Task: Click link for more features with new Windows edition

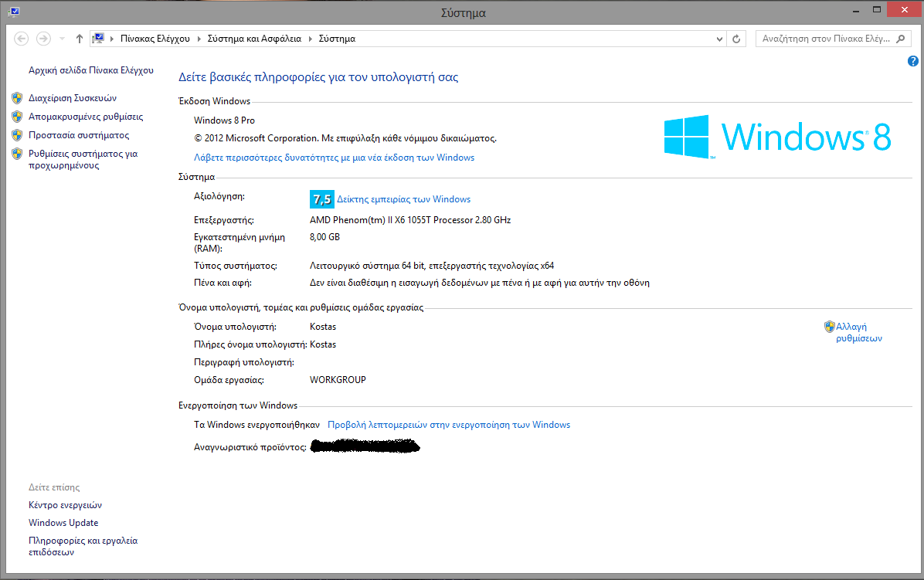Action: pos(334,158)
